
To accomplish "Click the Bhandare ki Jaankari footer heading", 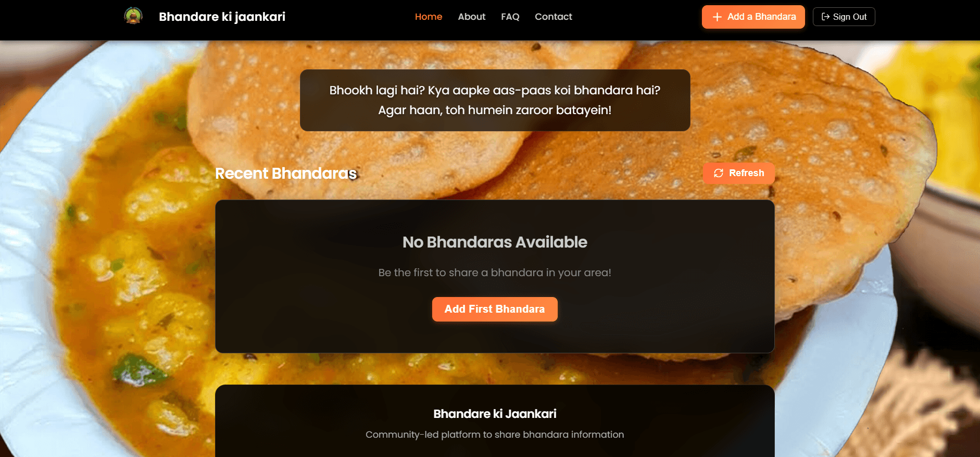I will [495, 414].
